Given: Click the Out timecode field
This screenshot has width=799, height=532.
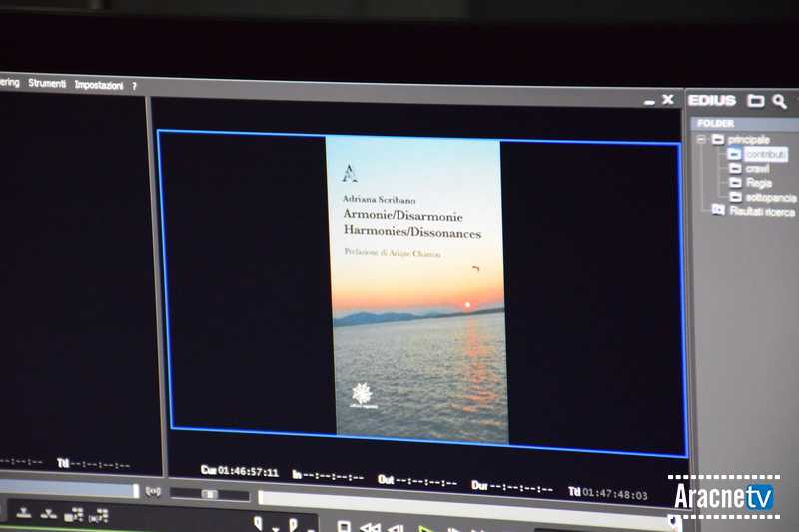Looking at the screenshot, I should (417, 481).
